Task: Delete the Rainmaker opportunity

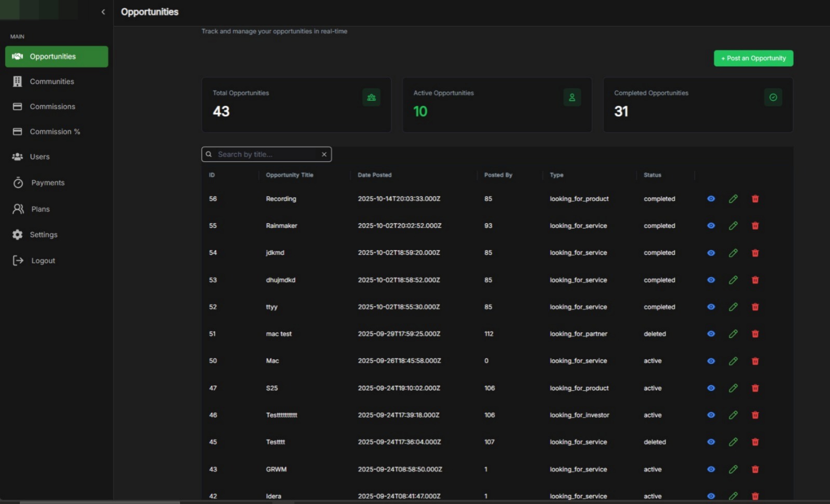Action: [755, 226]
